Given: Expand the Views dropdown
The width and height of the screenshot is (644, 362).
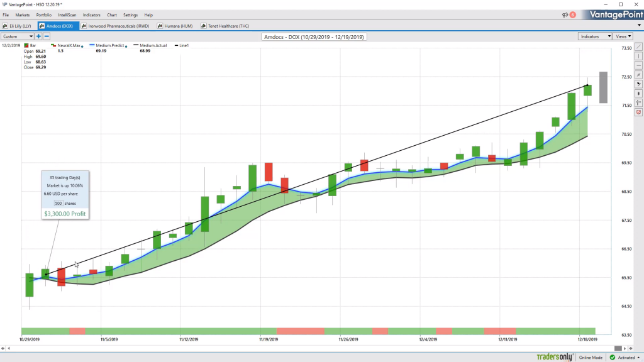Looking at the screenshot, I should [x=623, y=36].
